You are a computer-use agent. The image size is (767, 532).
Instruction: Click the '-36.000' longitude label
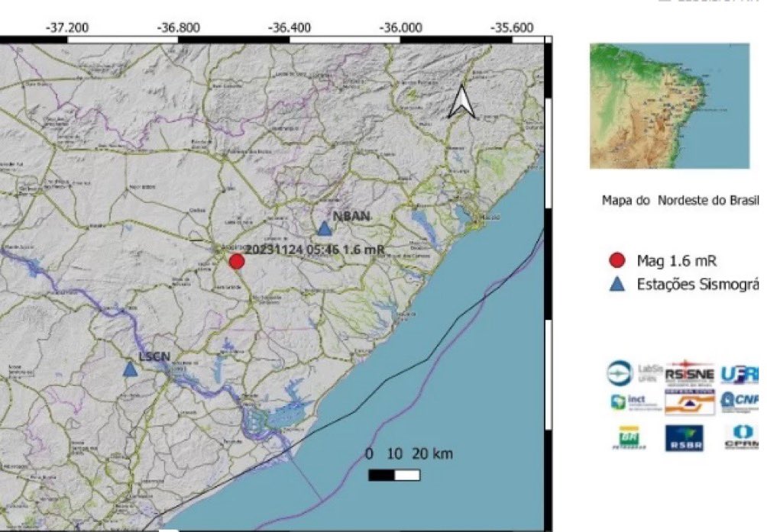[400, 27]
